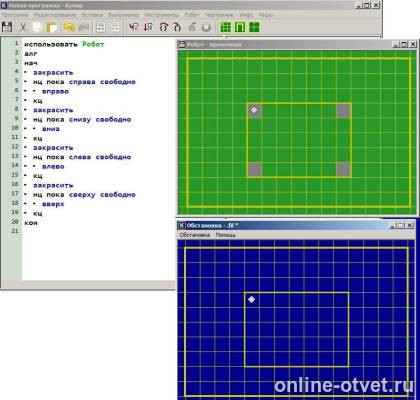420x400 pixels.
Task: Open the Выполнение menu
Action: tap(124, 15)
